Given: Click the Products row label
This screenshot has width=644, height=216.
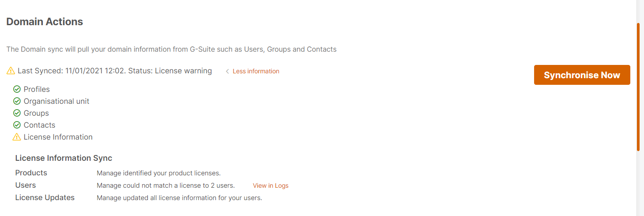Looking at the screenshot, I should pyautogui.click(x=31, y=173).
